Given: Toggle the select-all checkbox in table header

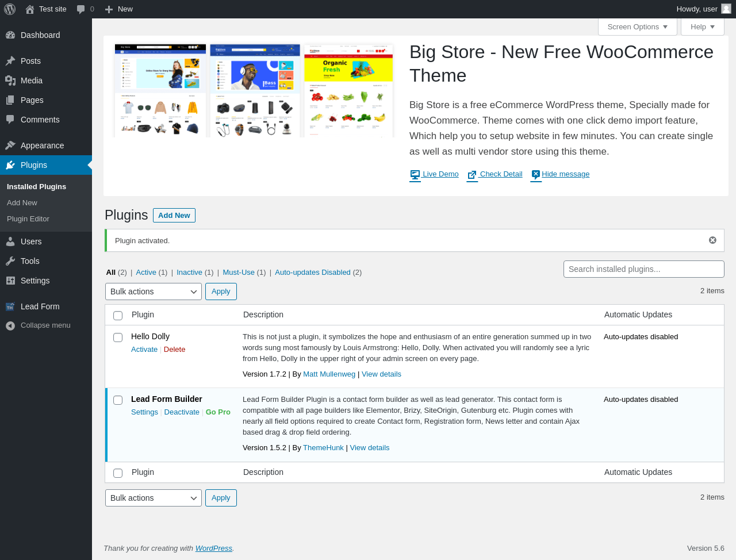Looking at the screenshot, I should point(118,316).
